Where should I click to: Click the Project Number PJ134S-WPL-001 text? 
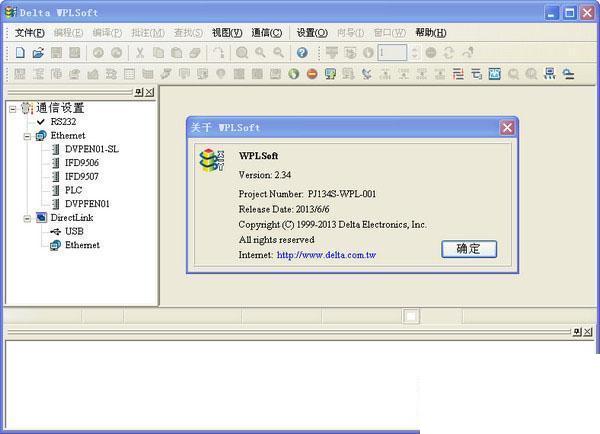click(x=307, y=194)
